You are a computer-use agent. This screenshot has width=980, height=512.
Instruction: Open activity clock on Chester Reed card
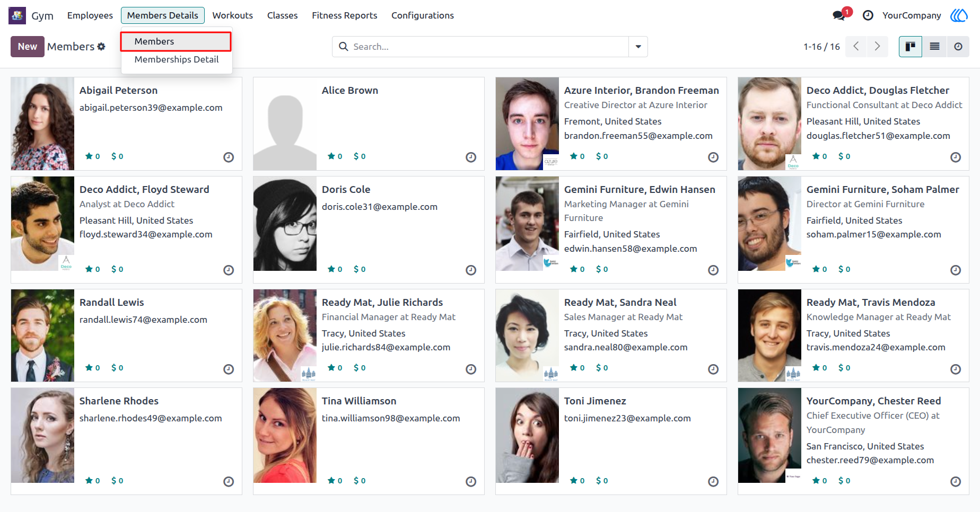tap(956, 481)
